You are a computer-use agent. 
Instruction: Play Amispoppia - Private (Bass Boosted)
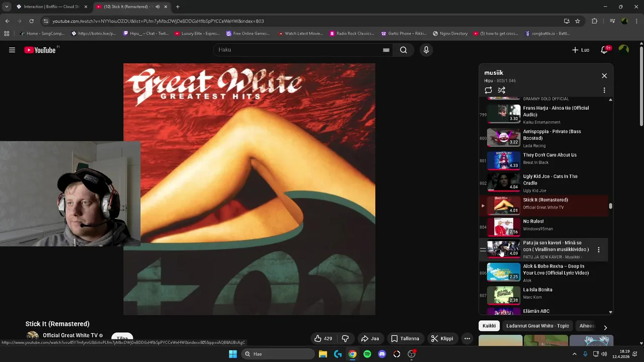click(543, 138)
